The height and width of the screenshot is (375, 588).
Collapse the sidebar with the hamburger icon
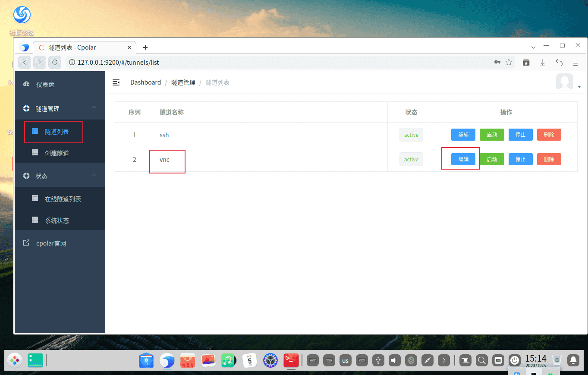(116, 82)
